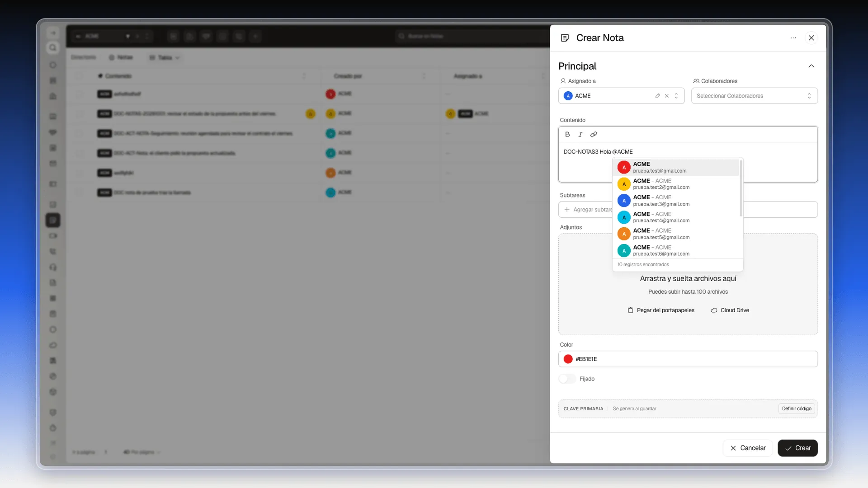Edit the assigned ACME user with pencil icon
The width and height of the screenshot is (868, 488).
[x=657, y=96]
